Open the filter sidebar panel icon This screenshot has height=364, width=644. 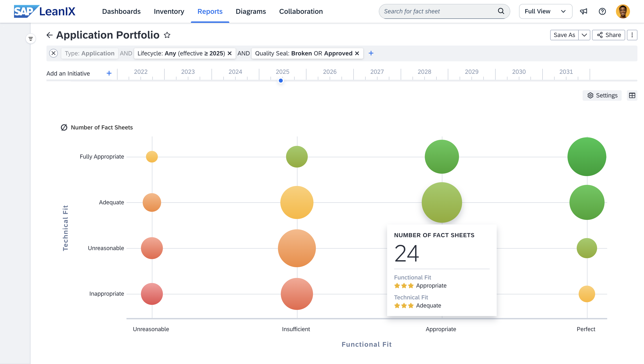[x=30, y=39]
